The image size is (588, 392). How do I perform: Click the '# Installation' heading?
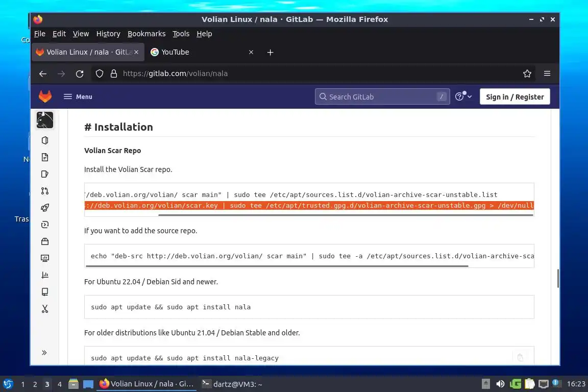(x=118, y=127)
